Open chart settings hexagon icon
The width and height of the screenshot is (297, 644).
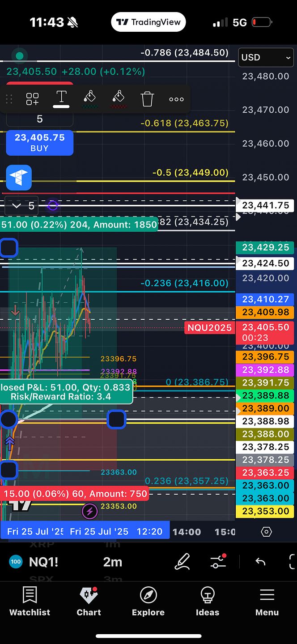[x=266, y=532]
